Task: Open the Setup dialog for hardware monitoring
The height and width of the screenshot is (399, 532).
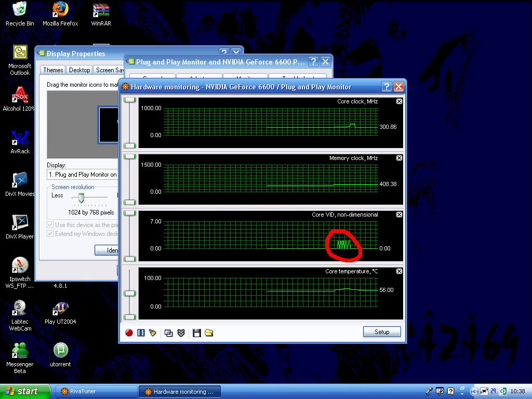Action: point(382,332)
